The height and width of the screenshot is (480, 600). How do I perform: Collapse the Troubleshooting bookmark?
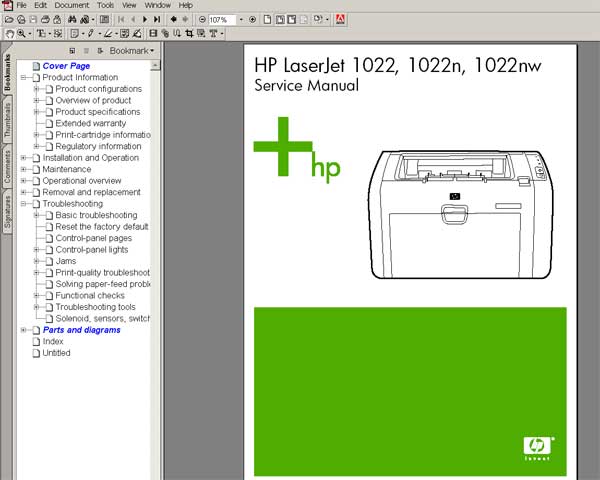(23, 204)
